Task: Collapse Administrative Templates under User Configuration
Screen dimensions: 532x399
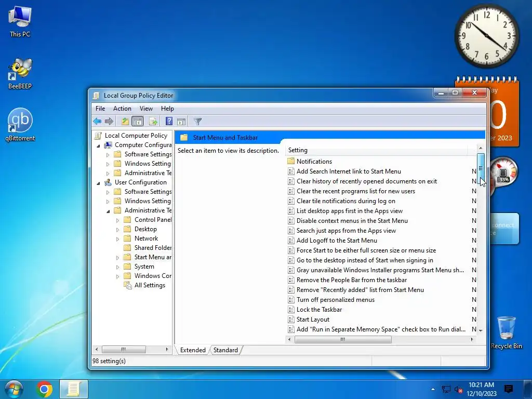Action: (x=108, y=211)
